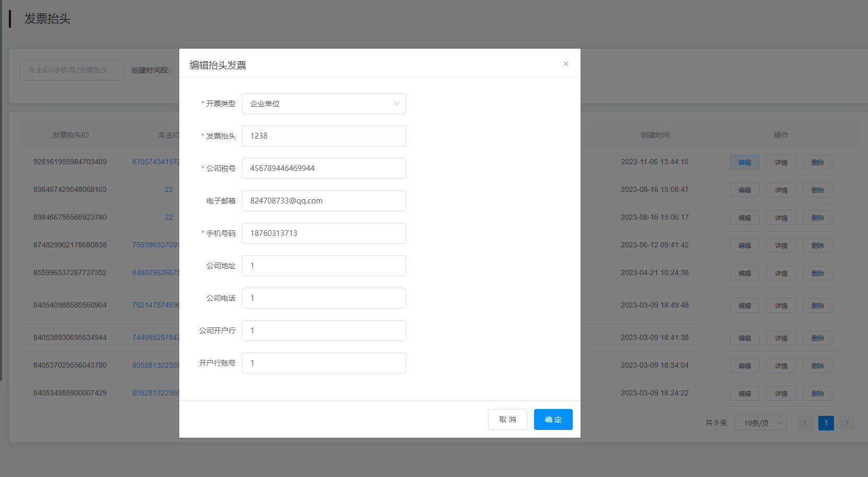Click 编辑 for the 2023-06-12 09:41:42 row

click(x=744, y=246)
